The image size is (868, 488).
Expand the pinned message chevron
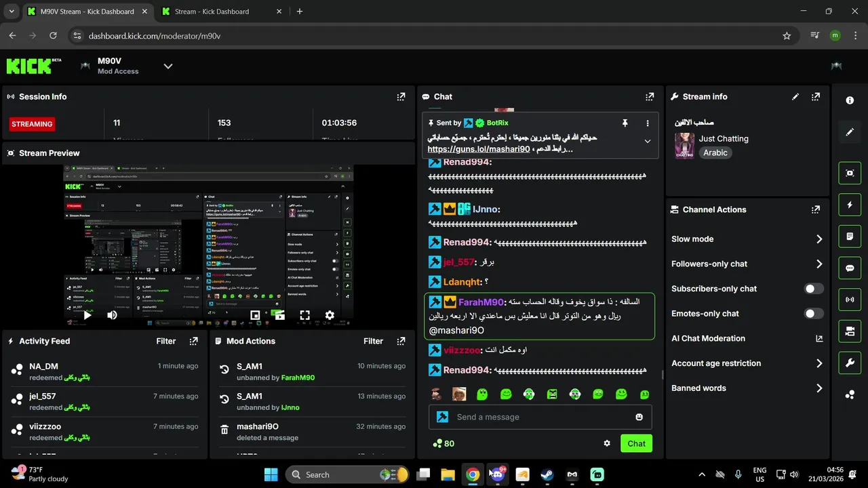648,142
